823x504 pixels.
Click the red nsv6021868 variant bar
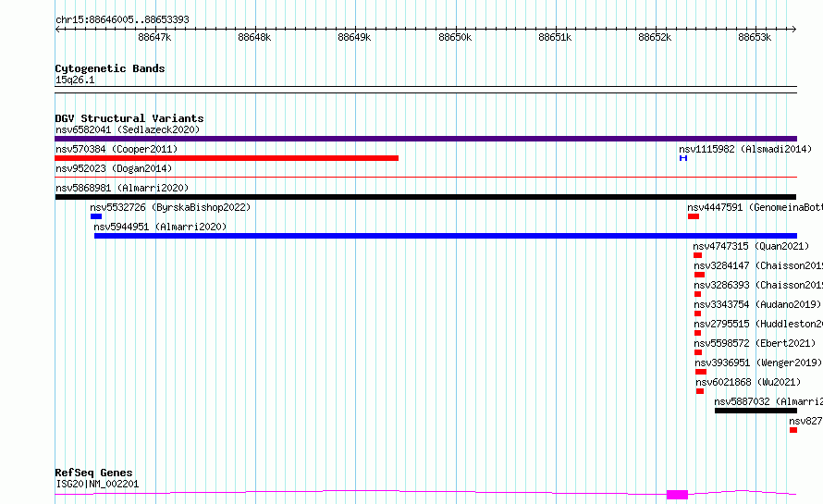[700, 391]
